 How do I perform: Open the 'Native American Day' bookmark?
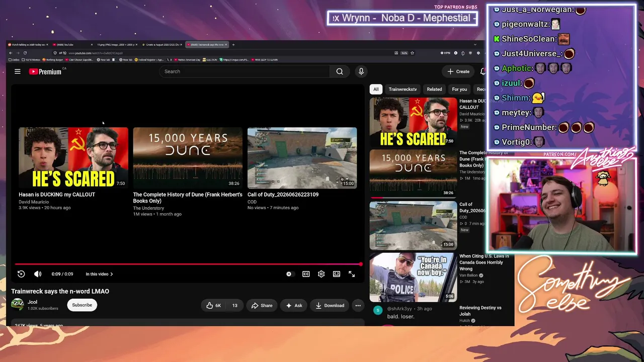[x=188, y=60]
